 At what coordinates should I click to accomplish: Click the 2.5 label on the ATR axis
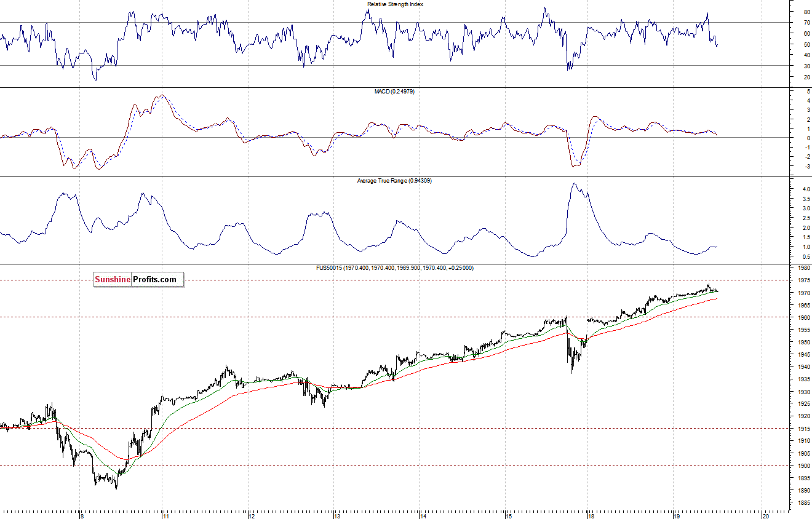click(805, 218)
